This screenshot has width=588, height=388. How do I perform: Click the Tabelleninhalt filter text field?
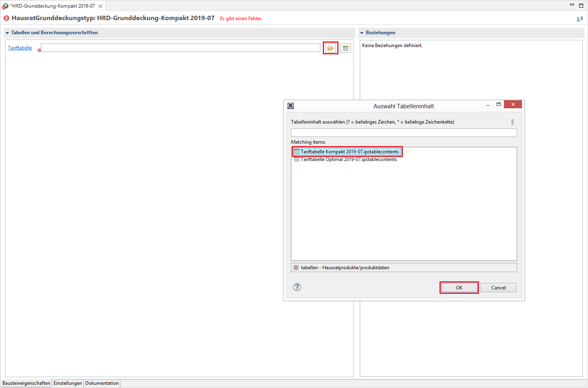pyautogui.click(x=404, y=133)
